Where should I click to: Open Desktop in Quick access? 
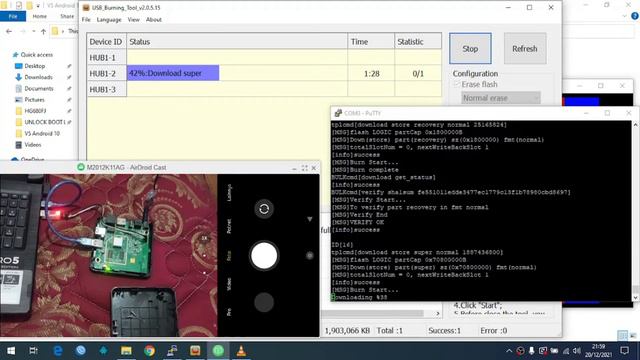(34, 66)
